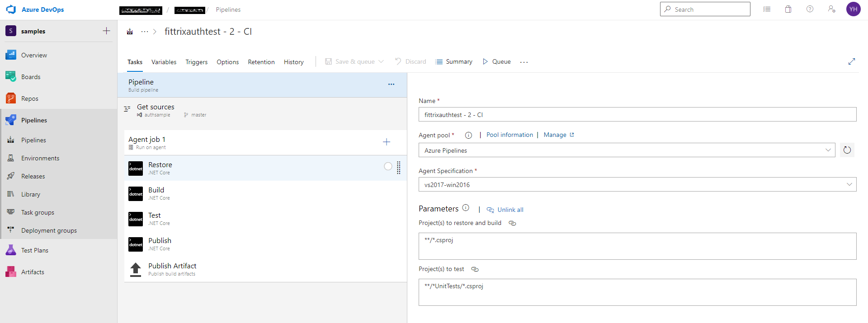
Task: Open Releases in the sidebar
Action: pyautogui.click(x=33, y=176)
